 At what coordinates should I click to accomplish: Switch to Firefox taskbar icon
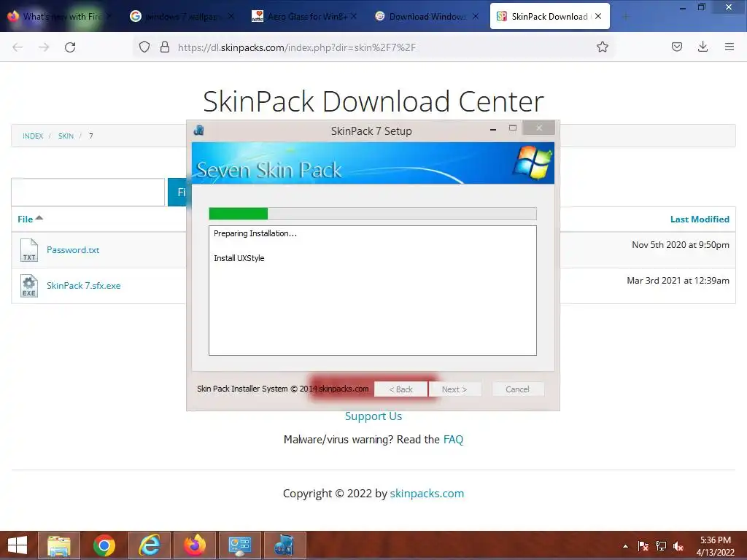[195, 545]
